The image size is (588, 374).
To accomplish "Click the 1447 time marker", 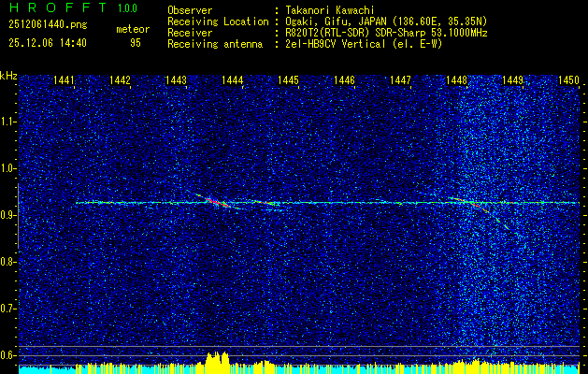I will point(400,79).
